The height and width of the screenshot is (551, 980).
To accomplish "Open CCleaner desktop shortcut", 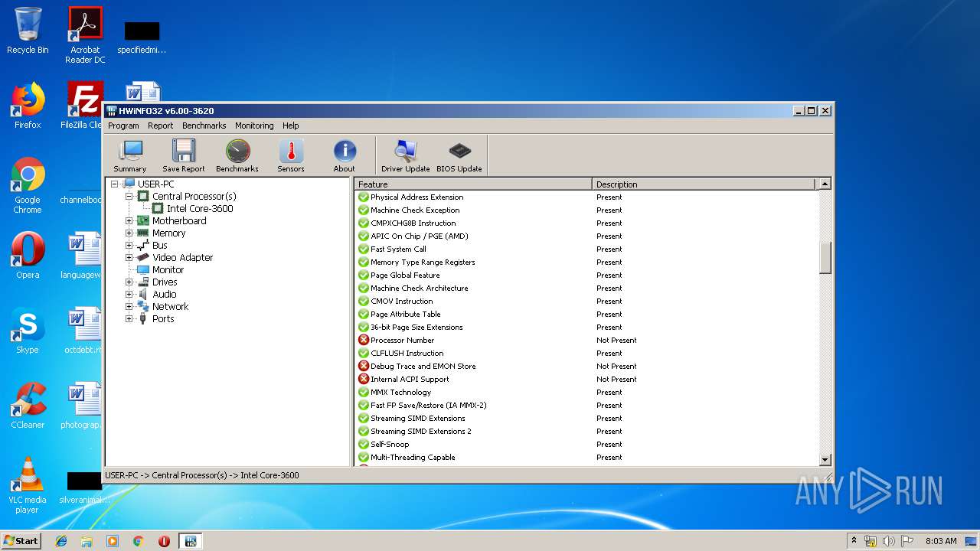I will point(28,406).
